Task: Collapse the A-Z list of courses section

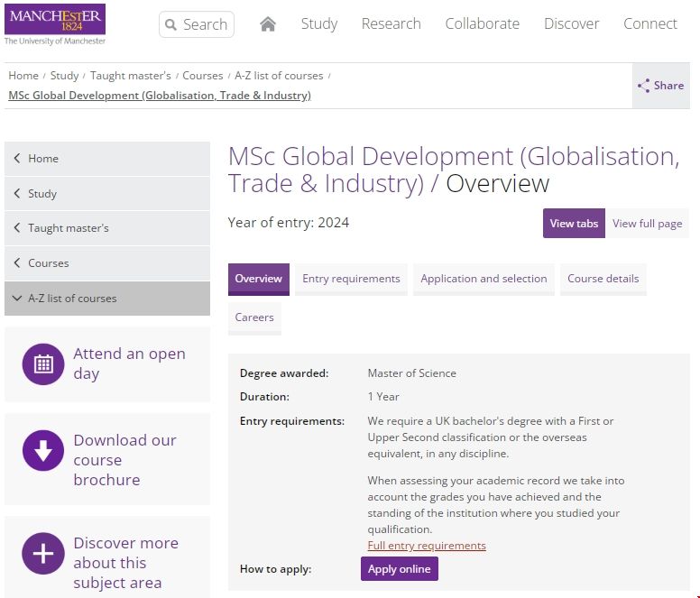Action: [x=17, y=299]
